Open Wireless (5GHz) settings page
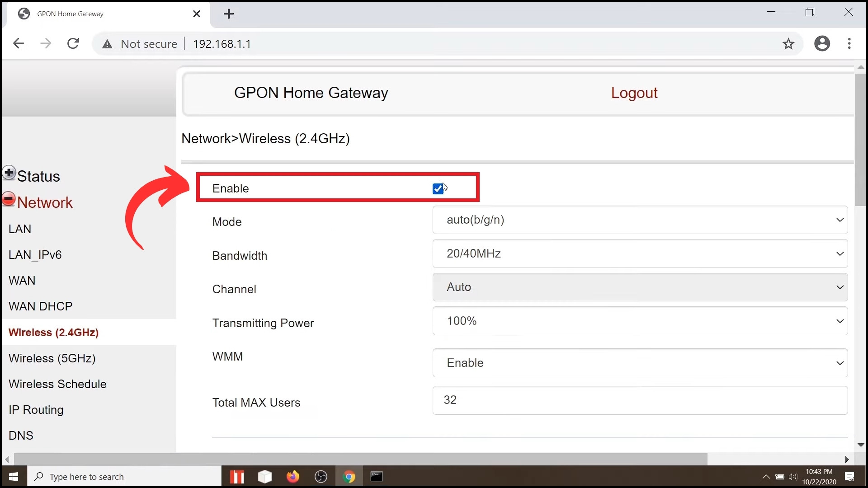Screen dimensions: 868x488 (x=52, y=358)
